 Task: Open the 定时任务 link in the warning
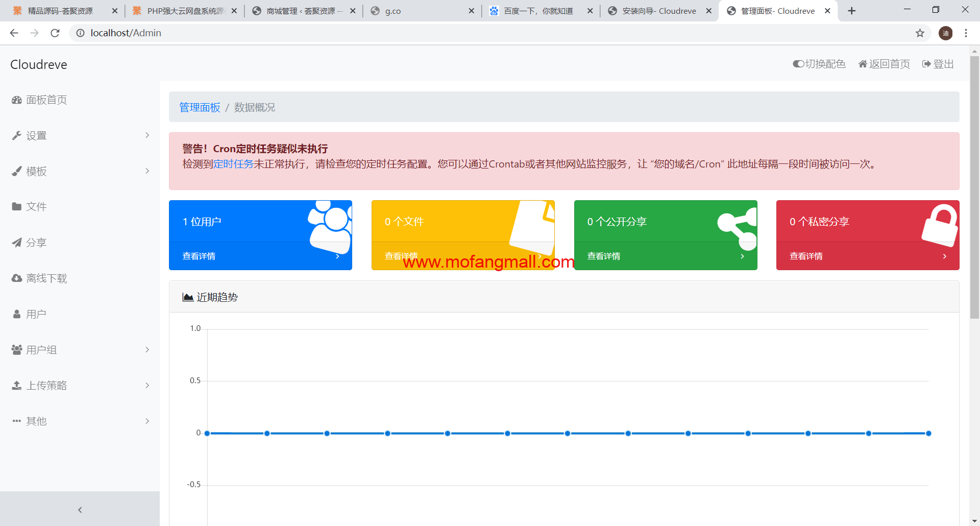click(x=233, y=164)
